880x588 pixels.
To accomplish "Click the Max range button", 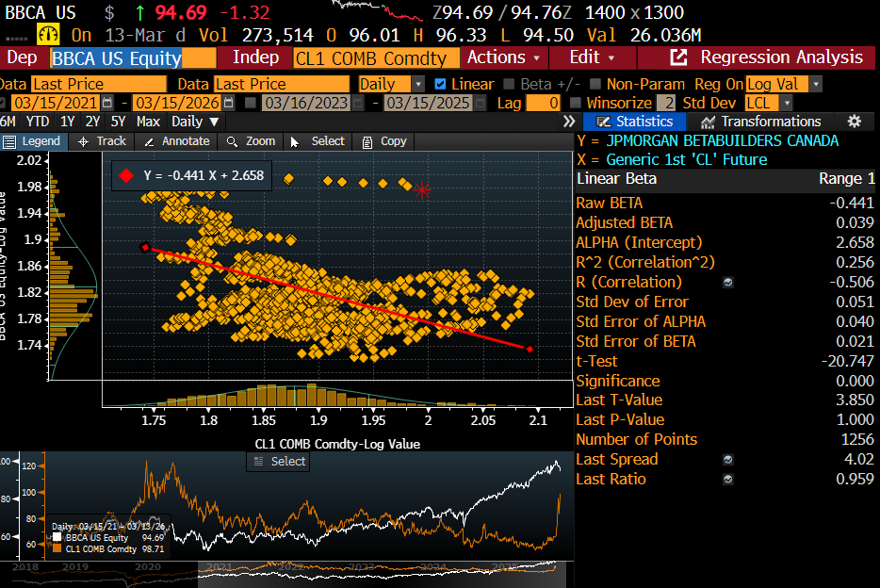I will point(147,122).
